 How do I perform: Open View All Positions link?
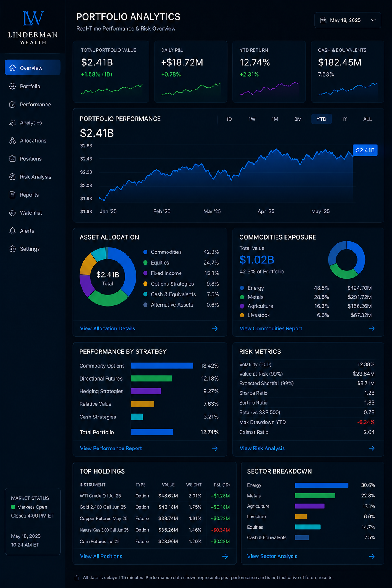click(x=101, y=556)
